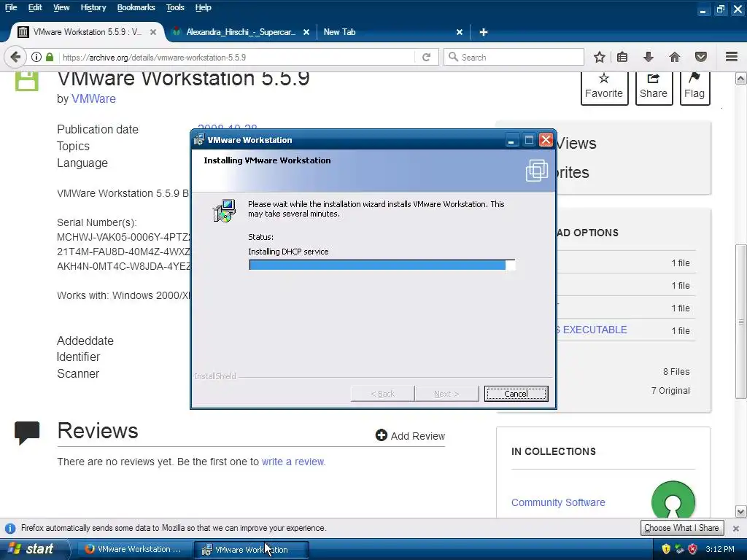Reload the page with the refresh icon
Image resolution: width=747 pixels, height=560 pixels.
[x=426, y=57]
